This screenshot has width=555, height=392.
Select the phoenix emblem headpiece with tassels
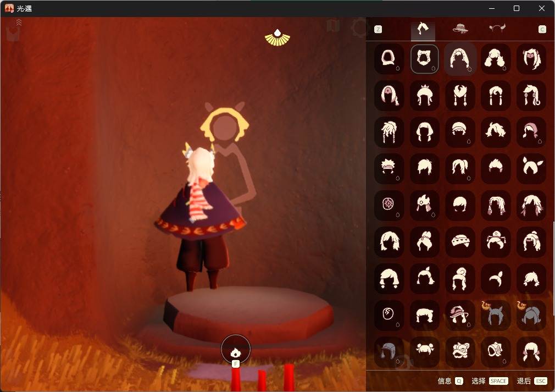(460, 95)
